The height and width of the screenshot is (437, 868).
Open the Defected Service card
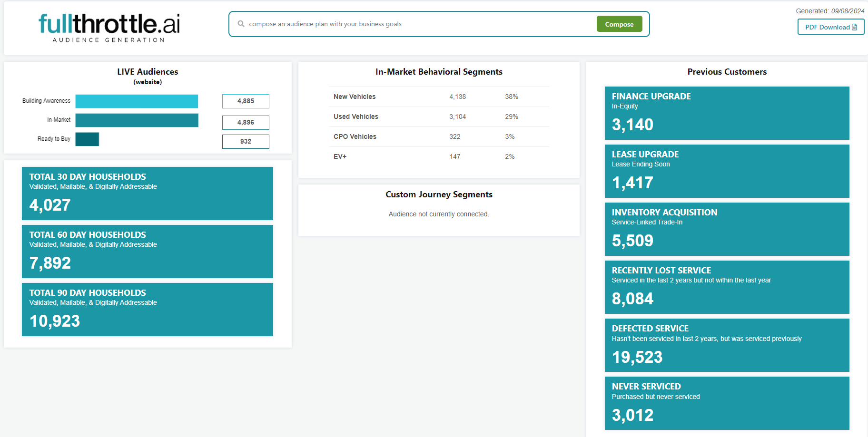pyautogui.click(x=727, y=345)
